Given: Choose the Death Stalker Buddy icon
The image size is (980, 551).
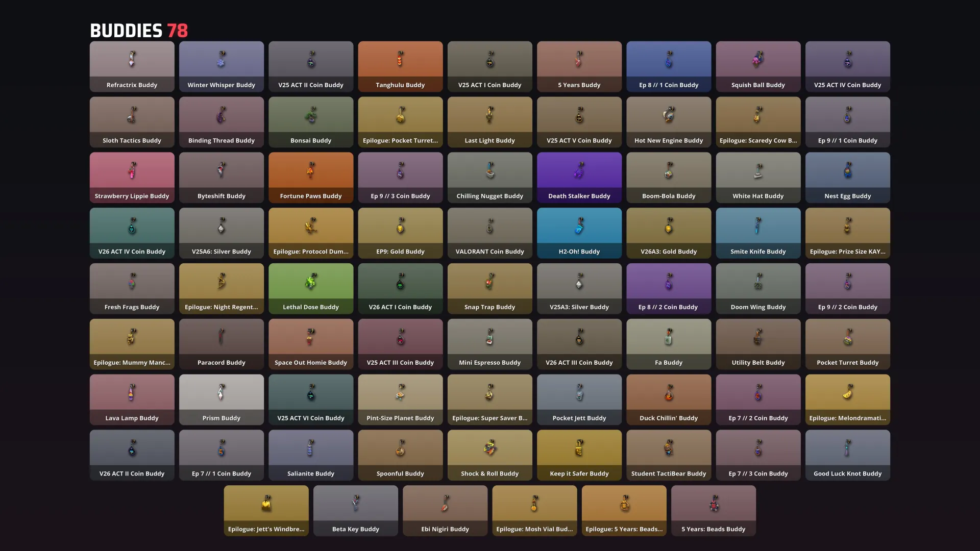Looking at the screenshot, I should coord(579,170).
